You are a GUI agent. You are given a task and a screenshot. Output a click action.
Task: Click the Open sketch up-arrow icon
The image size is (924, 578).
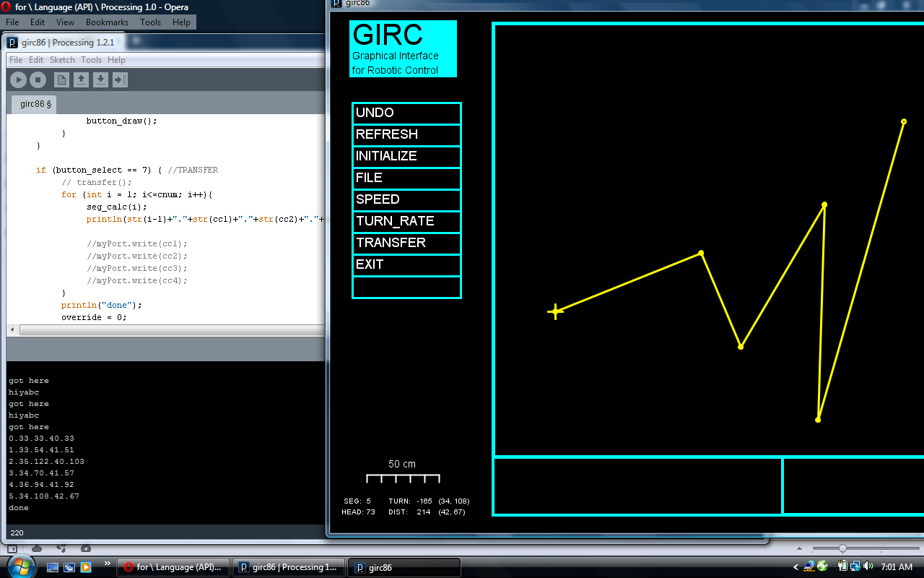point(81,80)
